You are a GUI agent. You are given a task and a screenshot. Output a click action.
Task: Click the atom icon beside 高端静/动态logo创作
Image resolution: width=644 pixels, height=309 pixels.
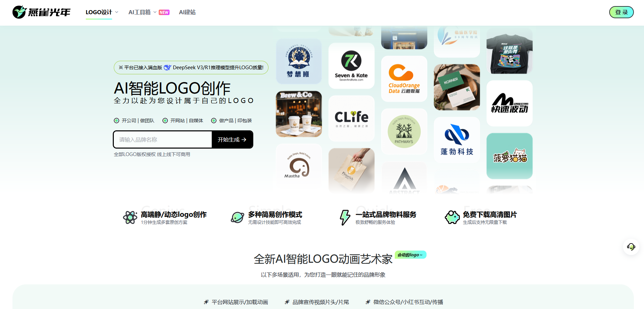click(x=130, y=217)
